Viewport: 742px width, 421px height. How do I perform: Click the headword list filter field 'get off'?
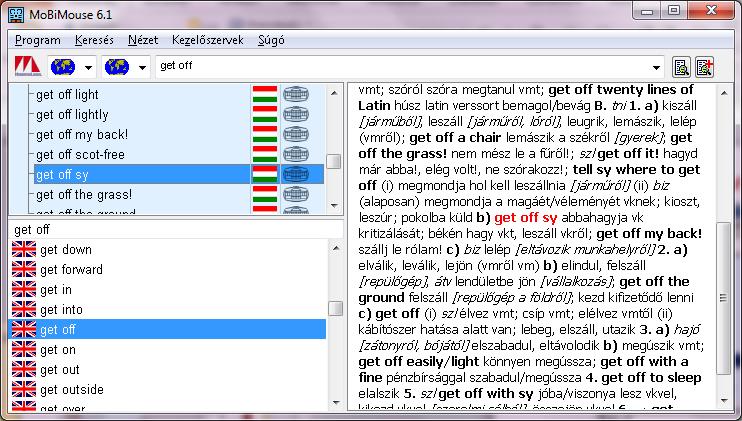(x=175, y=230)
